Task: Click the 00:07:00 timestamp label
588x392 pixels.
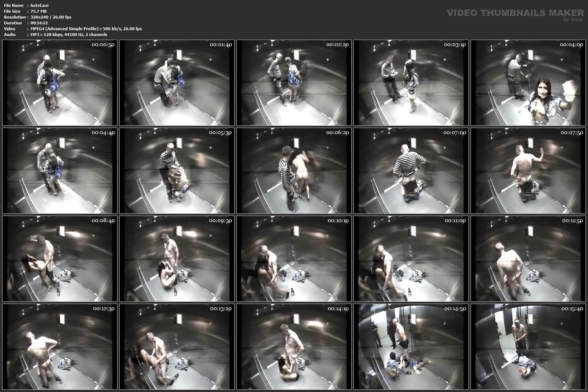Action: (x=455, y=133)
